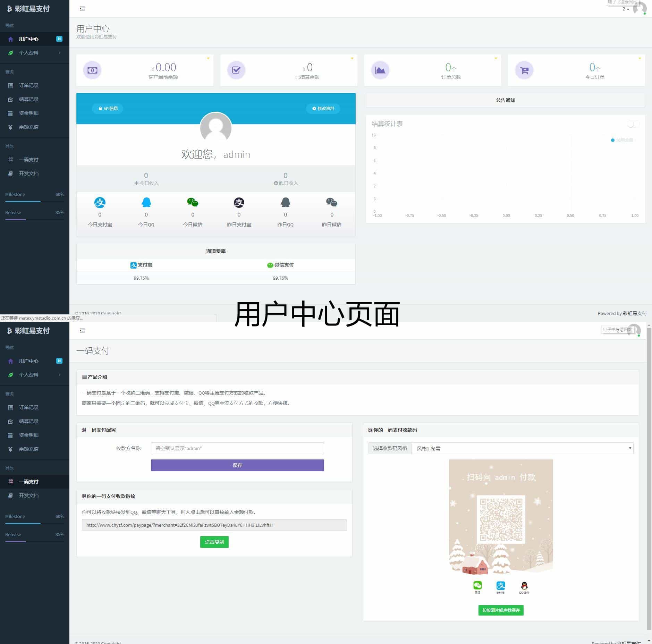Open 结算记录 in the 用户中心 page sidebar
This screenshot has width=652, height=644.
click(35, 99)
